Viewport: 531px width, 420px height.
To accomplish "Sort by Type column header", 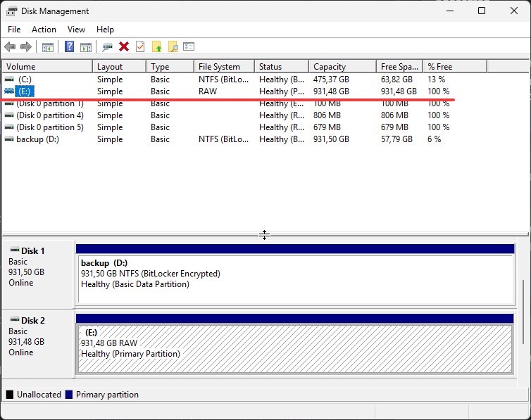I will (170, 67).
